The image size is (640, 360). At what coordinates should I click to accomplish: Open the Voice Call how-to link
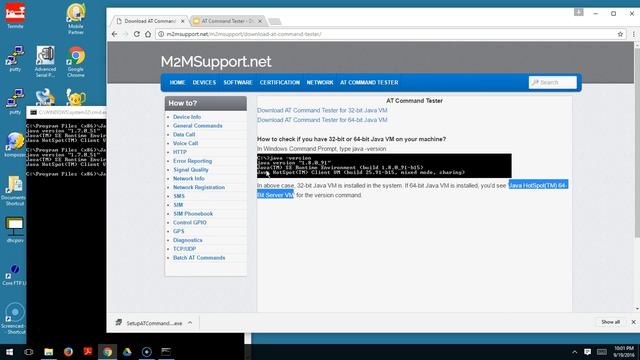click(185, 143)
